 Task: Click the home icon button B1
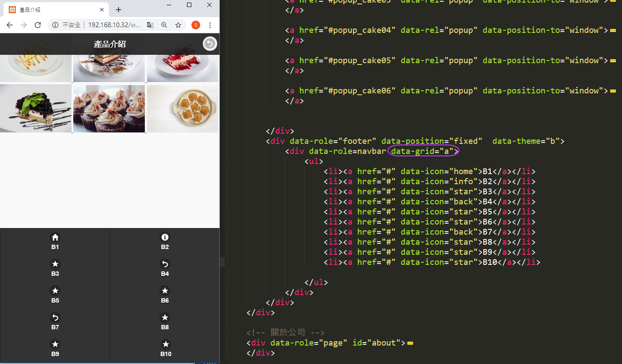(55, 241)
